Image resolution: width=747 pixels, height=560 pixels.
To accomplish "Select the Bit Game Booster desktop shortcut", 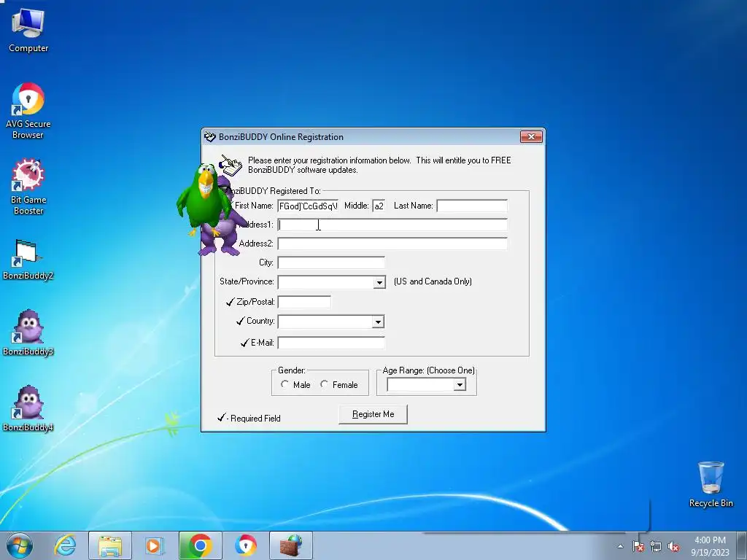I will (x=28, y=187).
